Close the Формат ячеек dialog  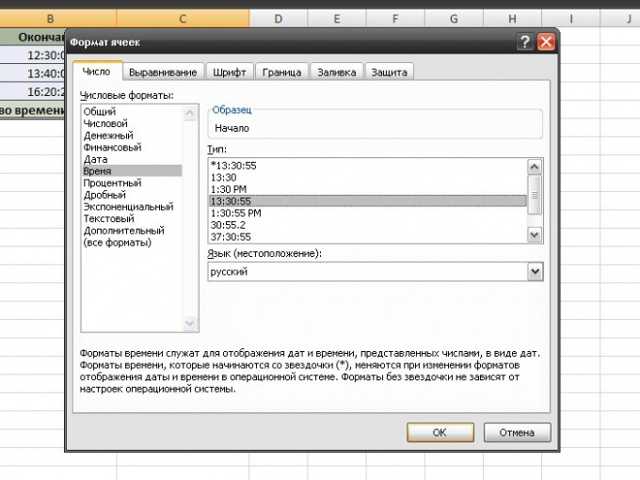click(x=546, y=42)
